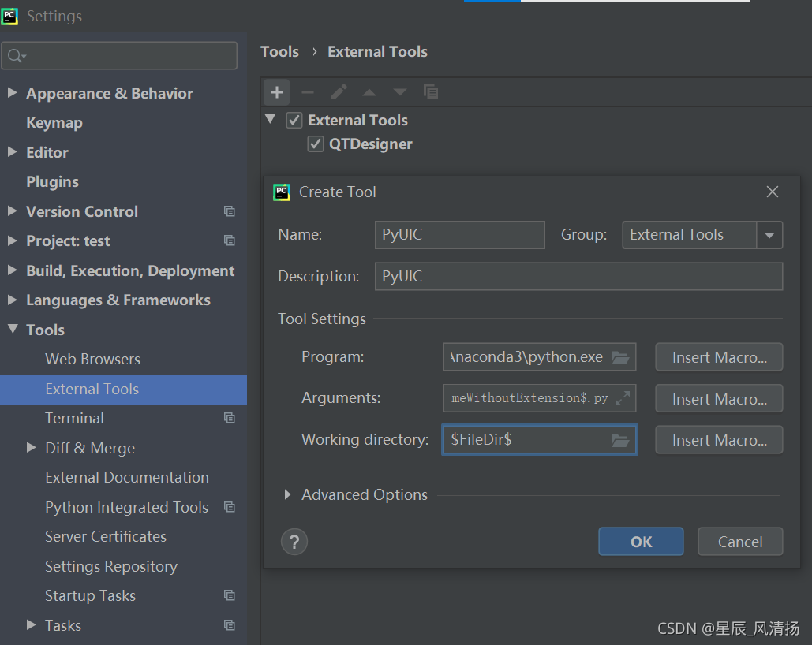Click the Move Down arrow icon
Screen dimensions: 812x645
click(x=400, y=93)
